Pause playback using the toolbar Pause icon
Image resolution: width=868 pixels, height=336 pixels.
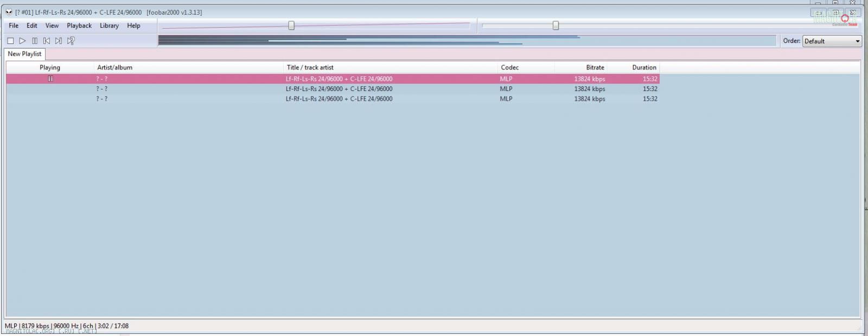coord(35,41)
